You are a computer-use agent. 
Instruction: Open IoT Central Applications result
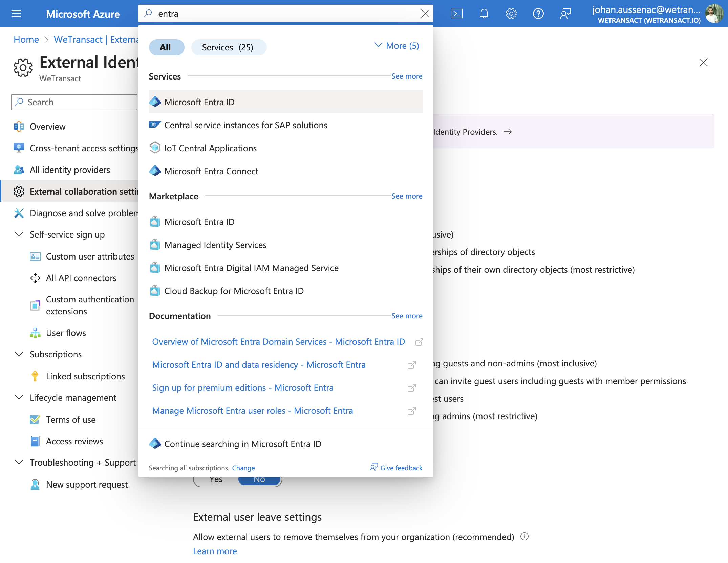click(x=285, y=148)
